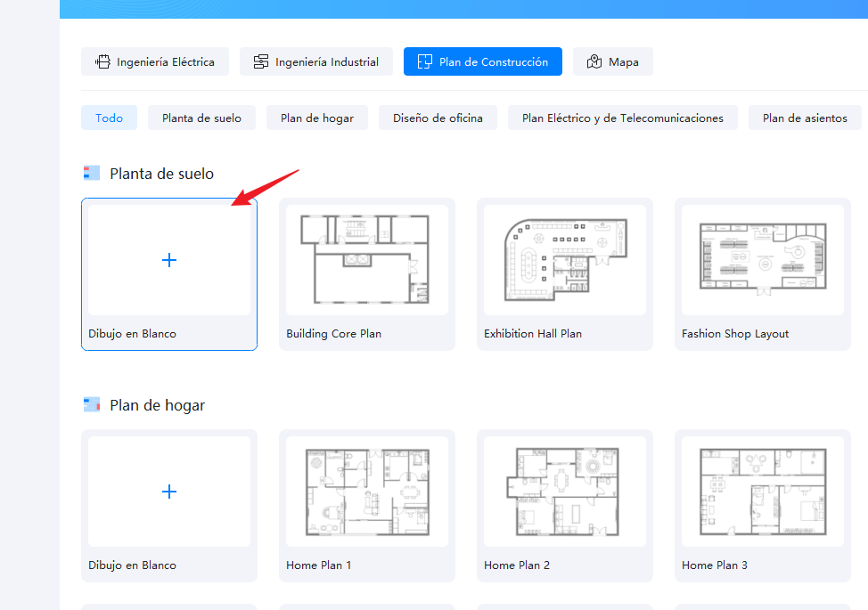Select the Home Plan 1 thumbnail

click(367, 492)
